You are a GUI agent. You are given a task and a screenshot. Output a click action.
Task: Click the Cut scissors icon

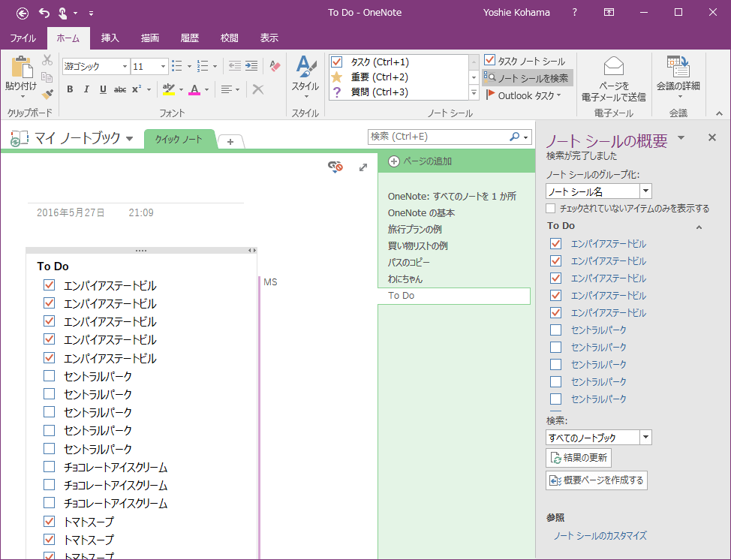pos(47,60)
